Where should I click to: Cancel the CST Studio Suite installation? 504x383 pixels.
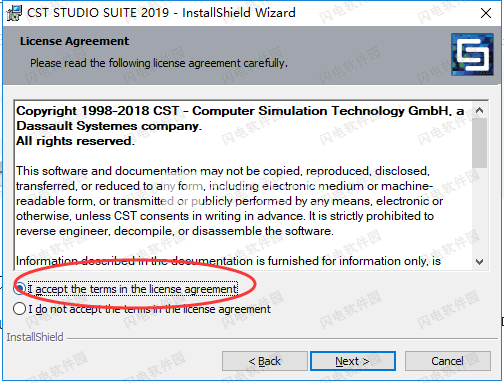click(x=448, y=361)
